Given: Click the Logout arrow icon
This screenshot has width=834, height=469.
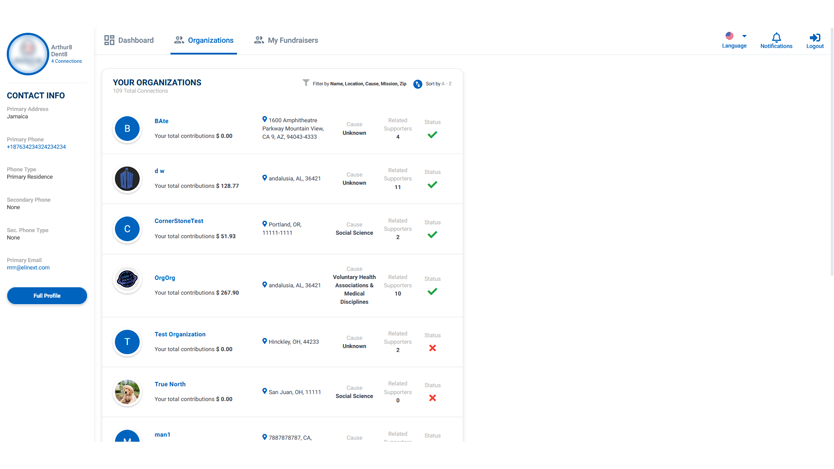Looking at the screenshot, I should 815,38.
